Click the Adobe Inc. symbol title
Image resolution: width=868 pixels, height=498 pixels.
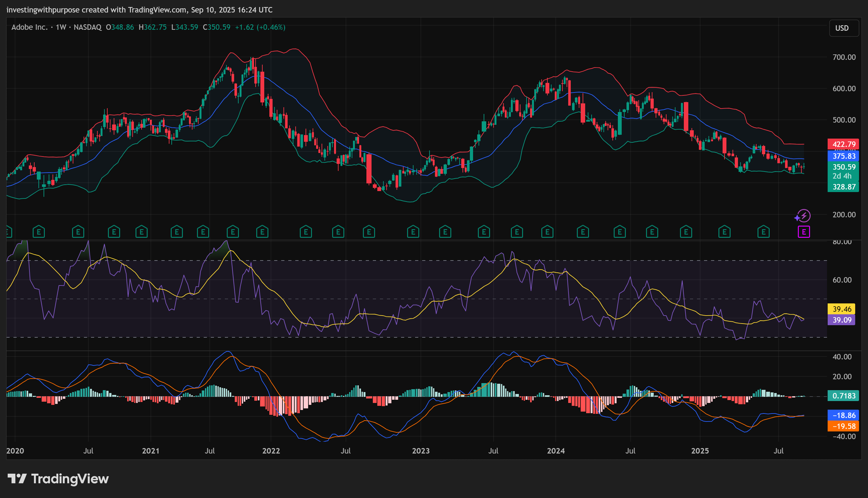click(29, 27)
